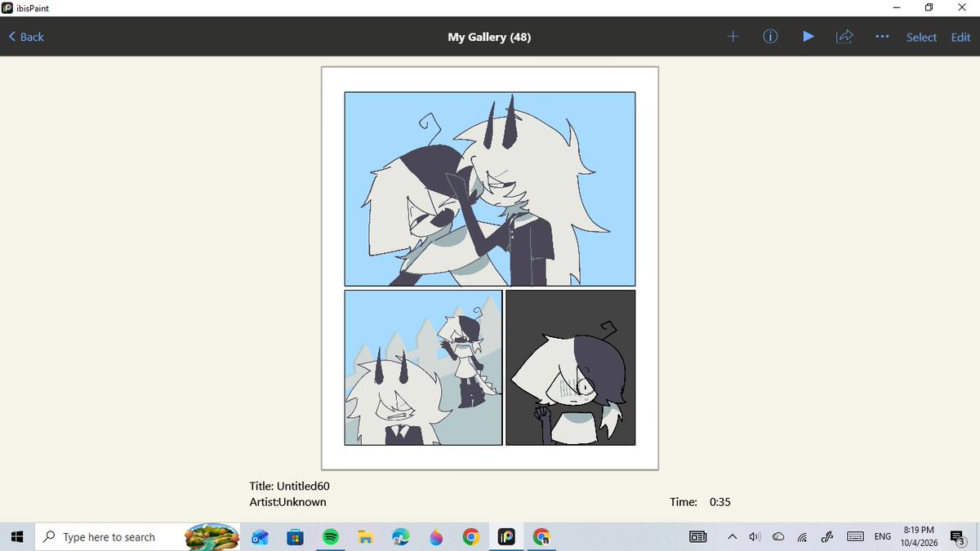
Task: Open artwork info via circled i icon
Action: [x=770, y=37]
